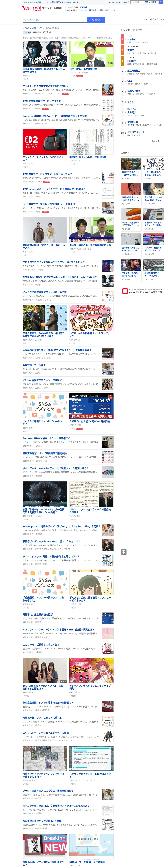
Task: Open ZETA DIVISION CLZ選手 top story image
Action: point(44,54)
